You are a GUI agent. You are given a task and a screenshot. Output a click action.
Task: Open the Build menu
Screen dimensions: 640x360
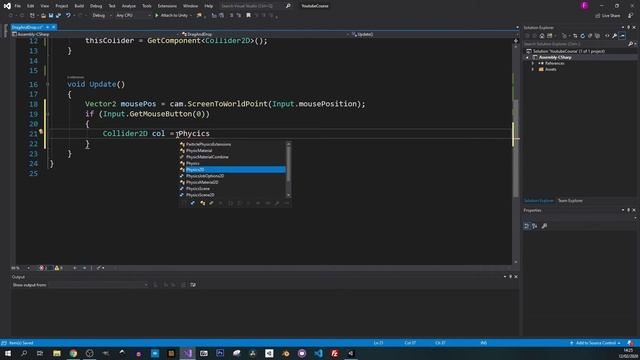(x=79, y=6)
